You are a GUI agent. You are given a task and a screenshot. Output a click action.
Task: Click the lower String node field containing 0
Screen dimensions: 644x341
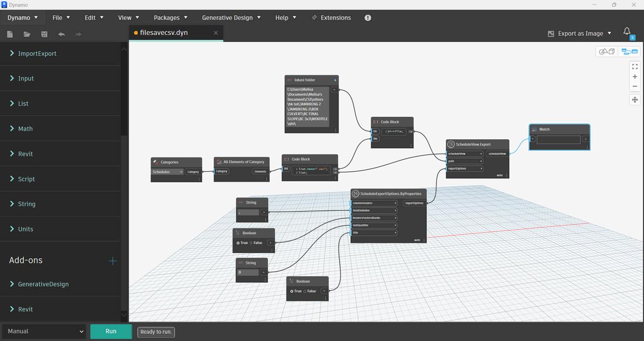248,272
